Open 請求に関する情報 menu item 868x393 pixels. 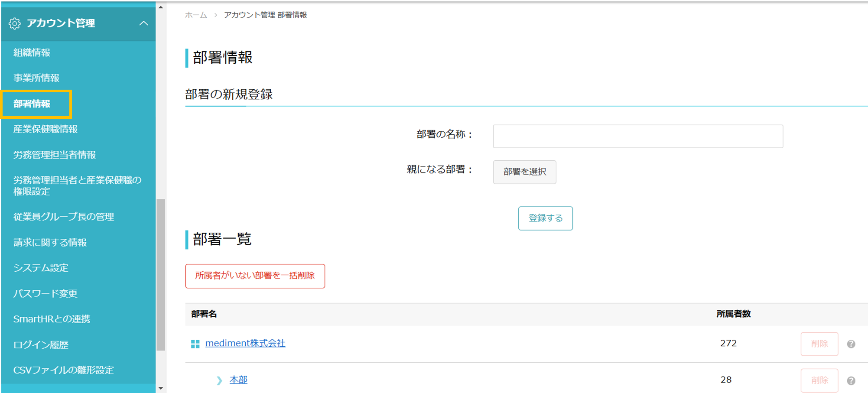[x=50, y=242]
